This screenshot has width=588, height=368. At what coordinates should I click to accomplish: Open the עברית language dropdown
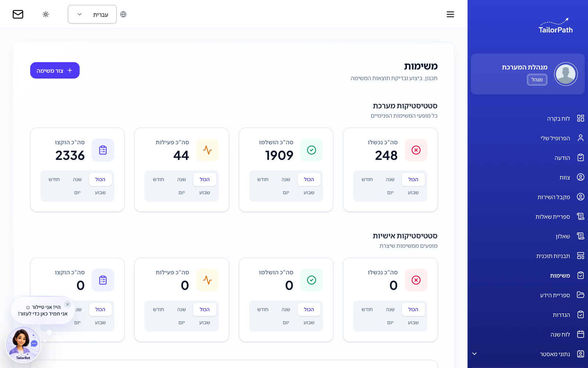point(92,14)
